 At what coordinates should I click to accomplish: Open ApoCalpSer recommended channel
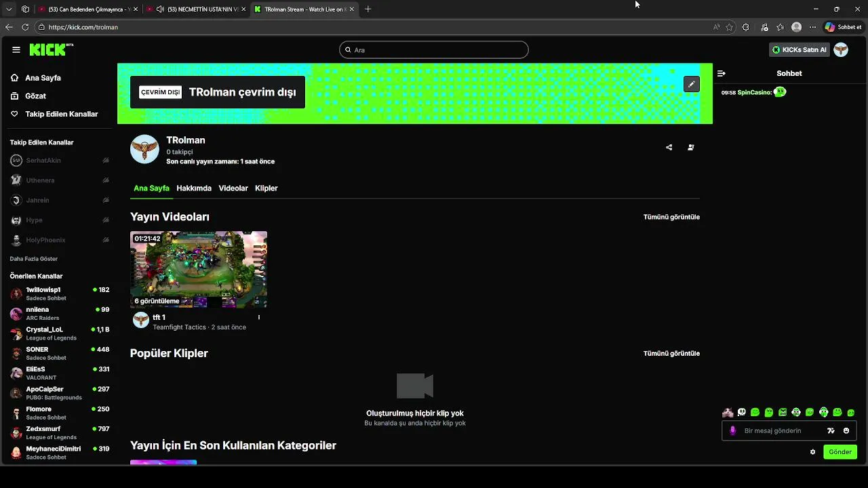pyautogui.click(x=60, y=392)
